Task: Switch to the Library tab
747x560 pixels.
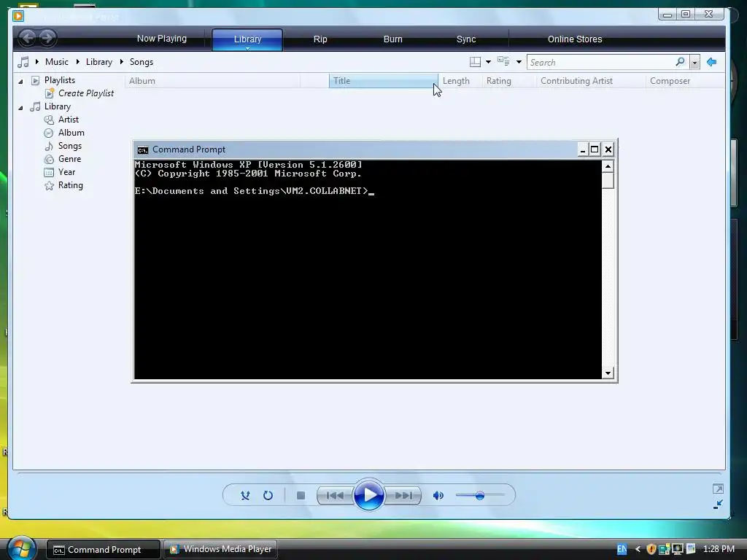Action: point(247,39)
